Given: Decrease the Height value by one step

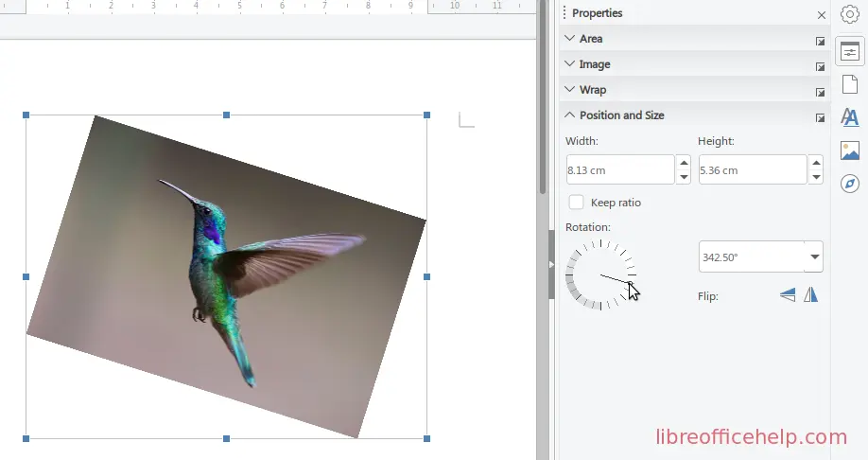Looking at the screenshot, I should [x=815, y=177].
